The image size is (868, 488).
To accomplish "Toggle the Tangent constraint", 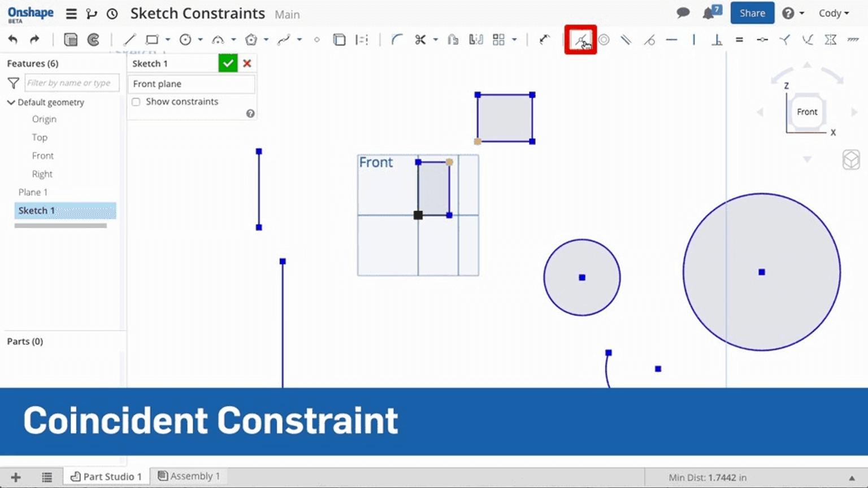I will pyautogui.click(x=649, y=40).
